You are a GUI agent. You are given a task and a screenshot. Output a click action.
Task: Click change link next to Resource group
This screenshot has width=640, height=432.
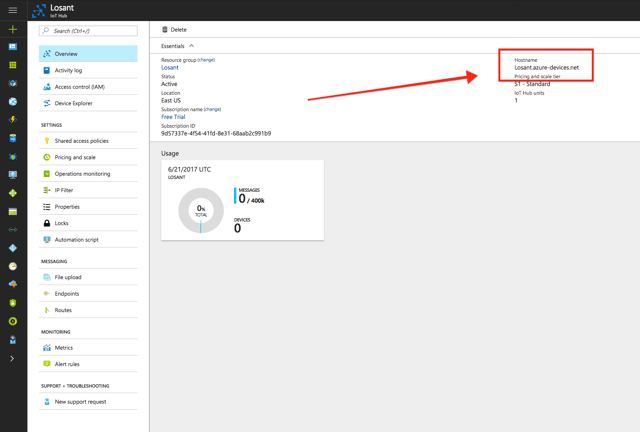pos(206,60)
